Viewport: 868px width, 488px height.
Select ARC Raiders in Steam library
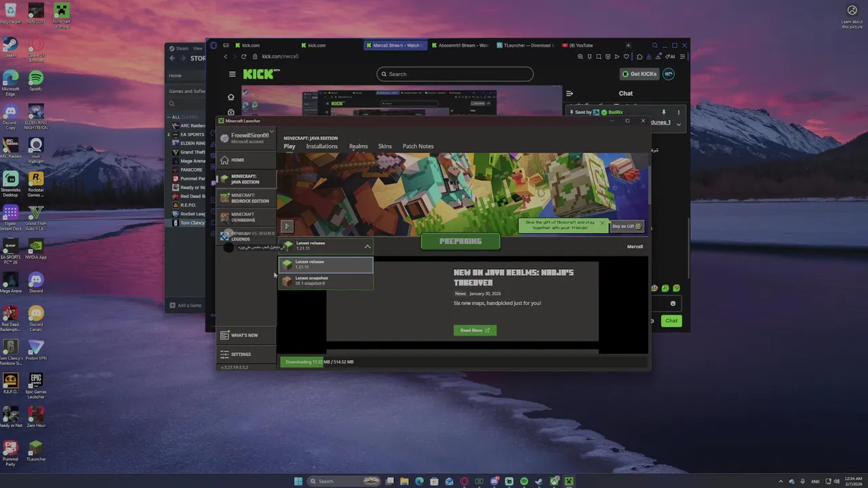pyautogui.click(x=189, y=126)
